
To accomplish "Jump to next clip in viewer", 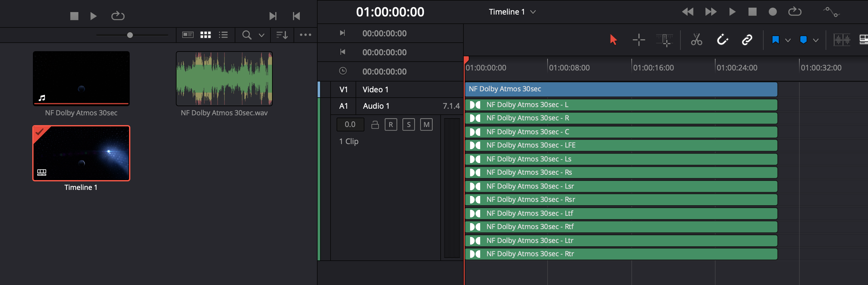I will [x=273, y=16].
